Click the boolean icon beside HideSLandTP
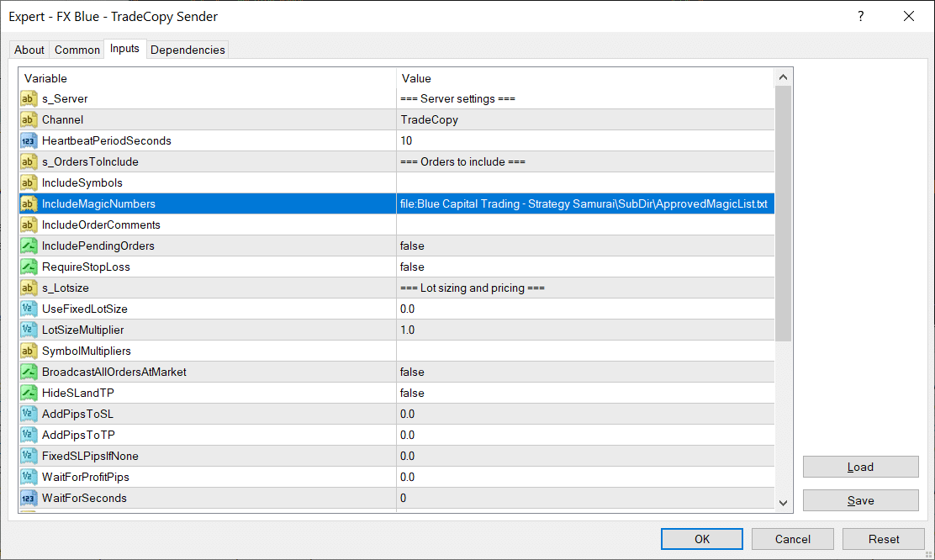The width and height of the screenshot is (935, 560). (x=29, y=393)
